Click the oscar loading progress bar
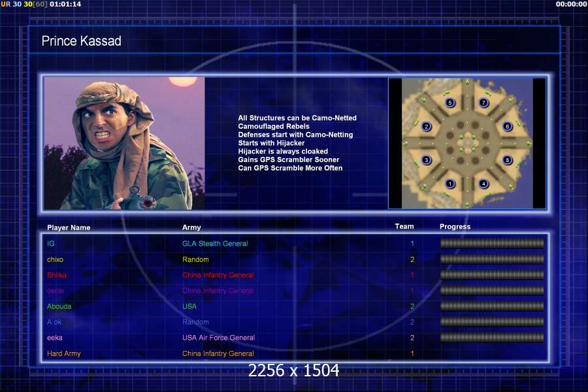This screenshot has height=392, width=588. (x=492, y=290)
